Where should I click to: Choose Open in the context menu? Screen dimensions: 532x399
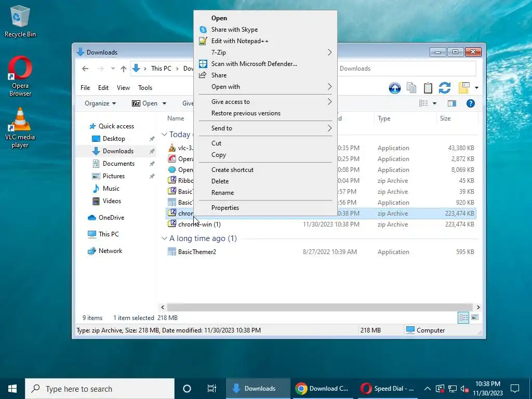pyautogui.click(x=265, y=18)
